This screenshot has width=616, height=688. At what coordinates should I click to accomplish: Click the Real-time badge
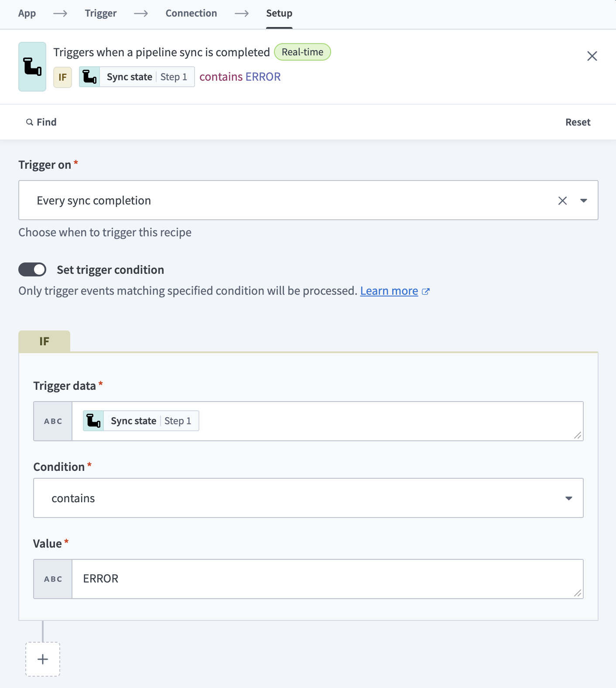[x=302, y=52]
